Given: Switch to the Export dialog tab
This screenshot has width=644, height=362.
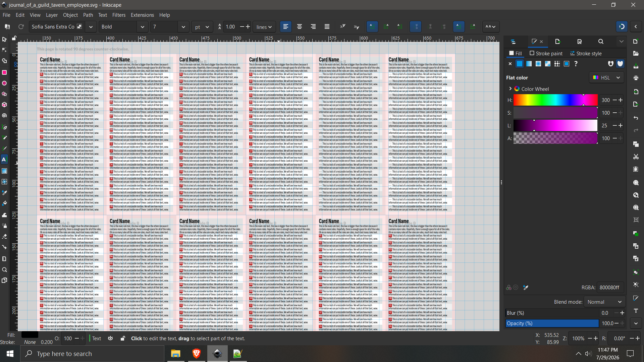Looking at the screenshot, I should click(557, 42).
